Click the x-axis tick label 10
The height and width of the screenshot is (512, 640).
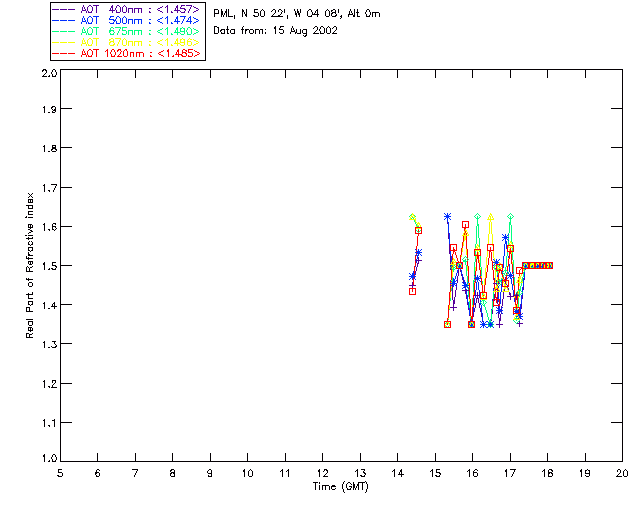[x=247, y=473]
